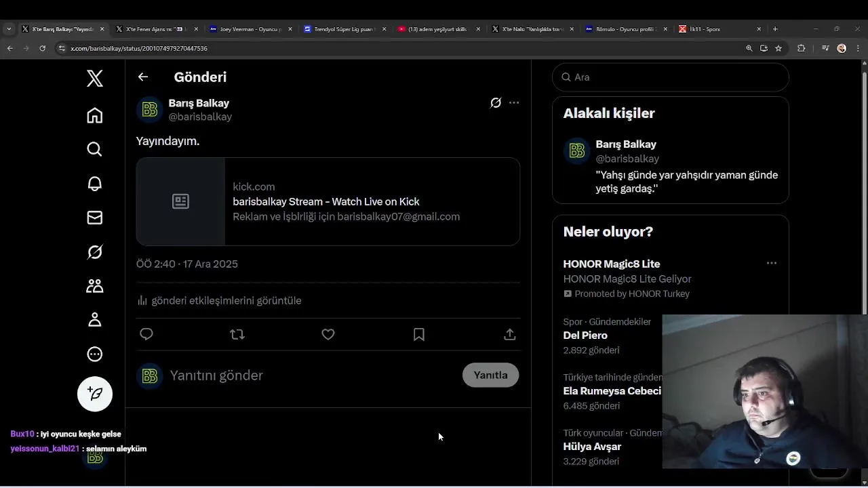Screen dimensions: 868x488
Task: Open HONOR trend three-dot options
Action: tap(772, 263)
